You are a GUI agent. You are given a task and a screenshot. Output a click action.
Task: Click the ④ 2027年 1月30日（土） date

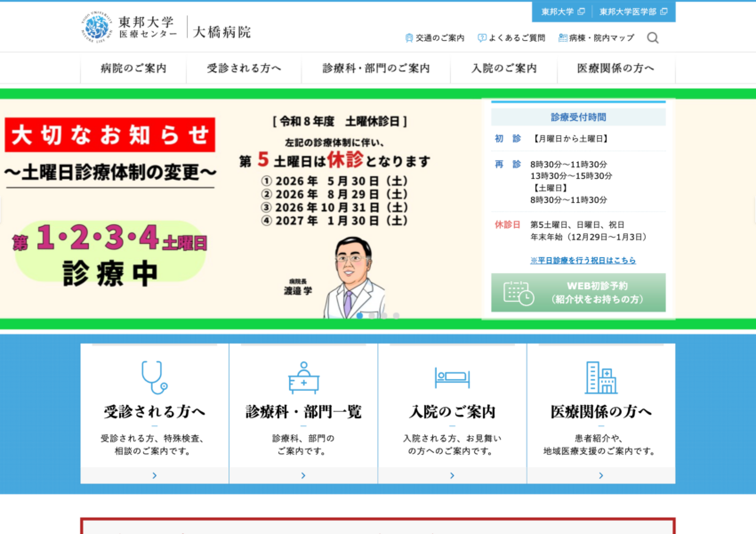pyautogui.click(x=334, y=221)
